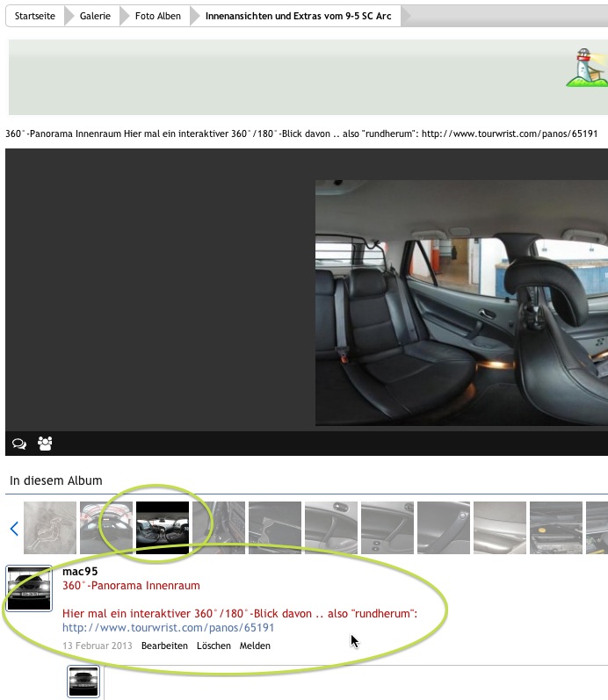
Task: Open Galerie breadcrumb
Action: point(95,16)
